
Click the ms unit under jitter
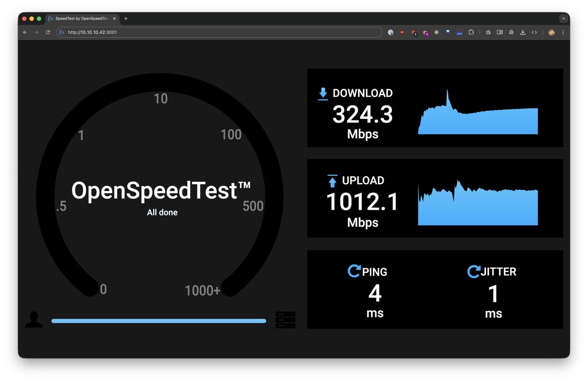493,313
